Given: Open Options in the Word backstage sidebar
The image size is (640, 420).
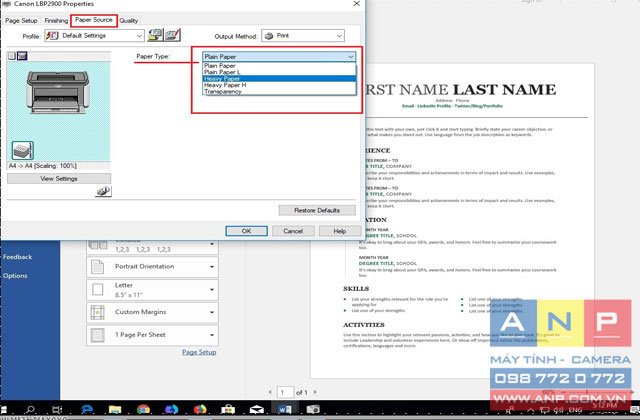Looking at the screenshot, I should click(x=15, y=276).
